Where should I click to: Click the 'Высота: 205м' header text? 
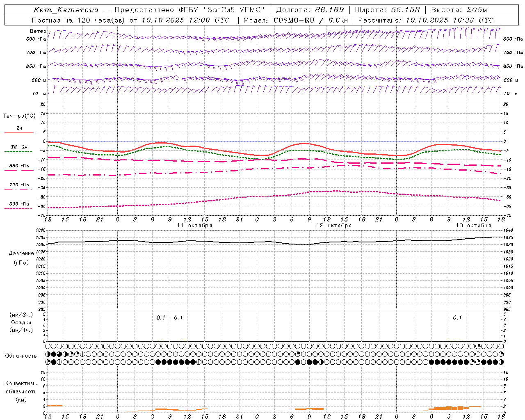point(459,10)
